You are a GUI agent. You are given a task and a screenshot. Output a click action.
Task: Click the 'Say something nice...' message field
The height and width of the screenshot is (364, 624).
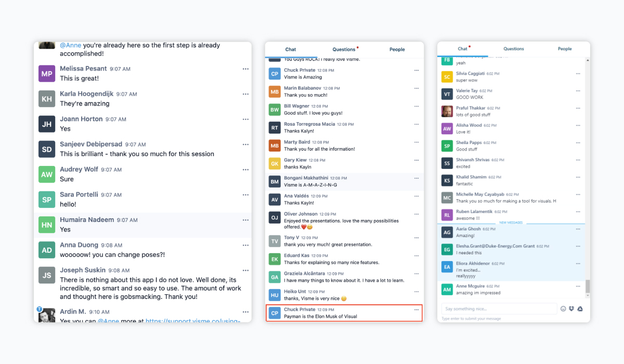499,309
